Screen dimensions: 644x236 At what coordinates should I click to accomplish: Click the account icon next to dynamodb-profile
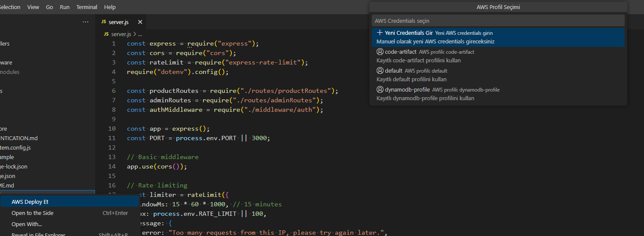380,89
